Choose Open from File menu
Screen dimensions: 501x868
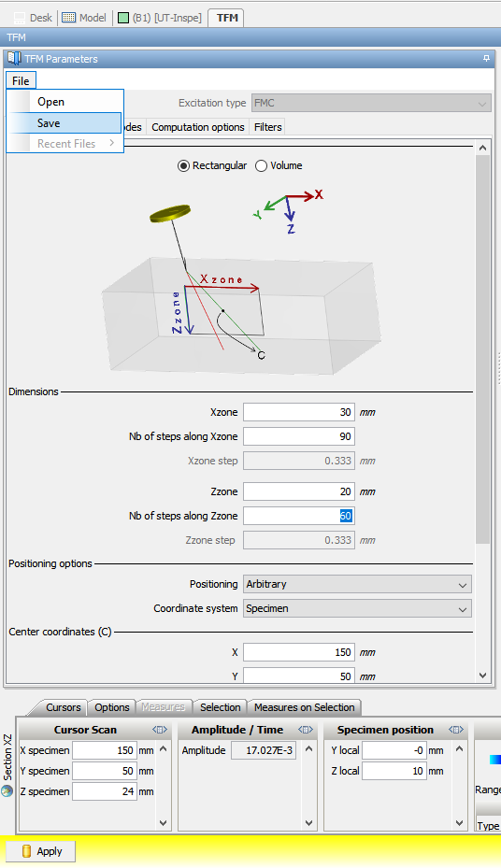click(x=64, y=102)
